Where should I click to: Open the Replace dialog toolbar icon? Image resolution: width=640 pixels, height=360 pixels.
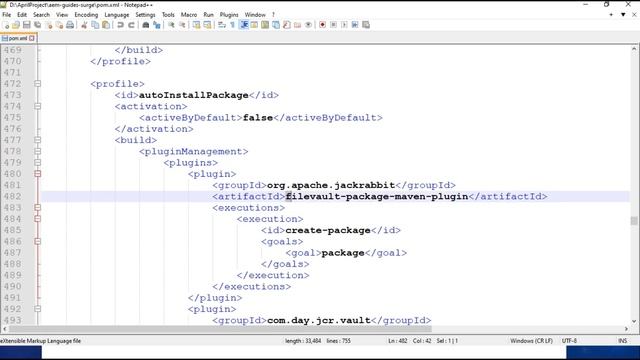tap(156, 25)
